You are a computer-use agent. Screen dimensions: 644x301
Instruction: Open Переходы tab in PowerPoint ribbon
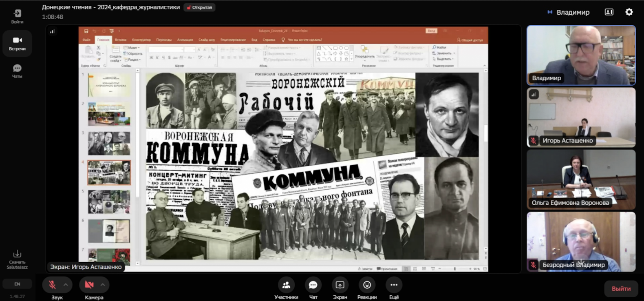(x=164, y=40)
